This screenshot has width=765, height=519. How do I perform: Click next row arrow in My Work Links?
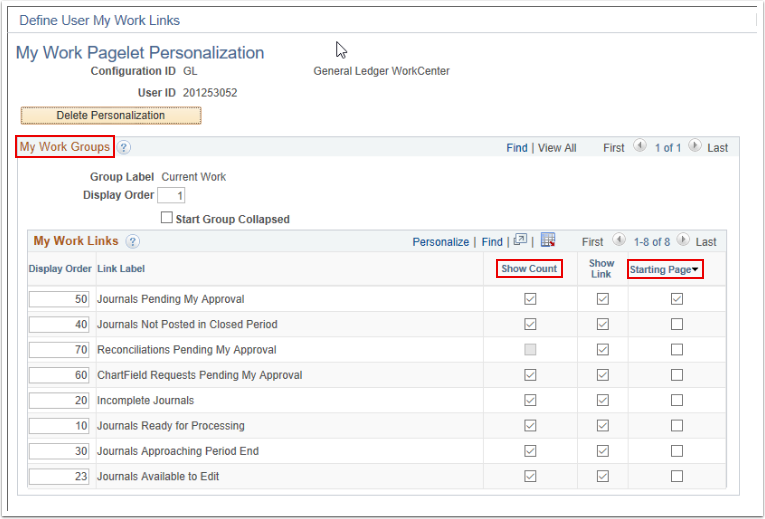tap(683, 240)
